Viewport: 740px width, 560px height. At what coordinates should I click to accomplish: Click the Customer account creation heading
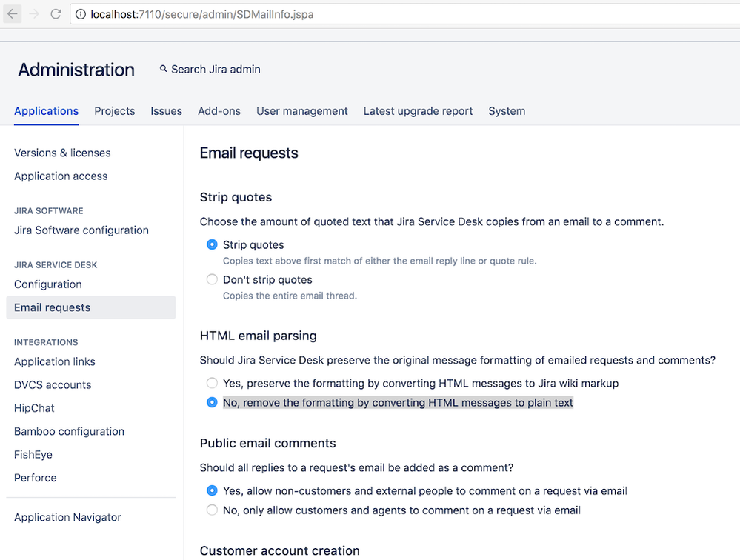279,550
